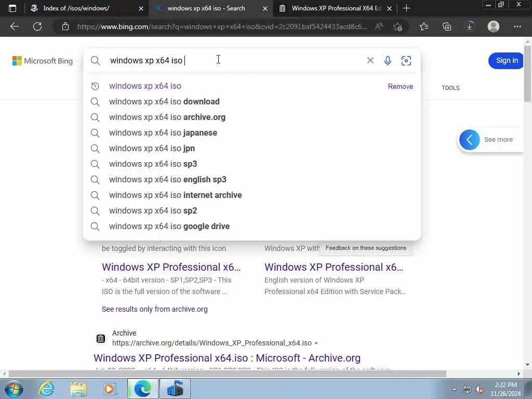
Task: Click the browser Back arrow
Action: [x=14, y=26]
